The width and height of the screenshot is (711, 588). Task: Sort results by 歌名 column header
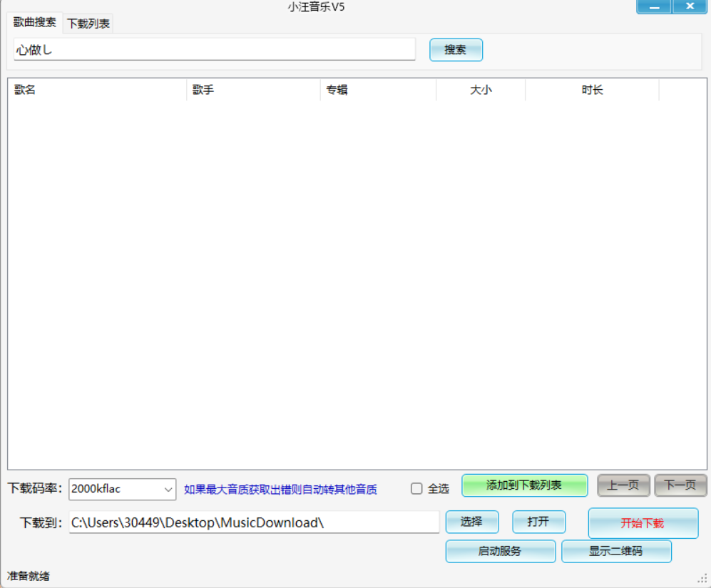96,90
